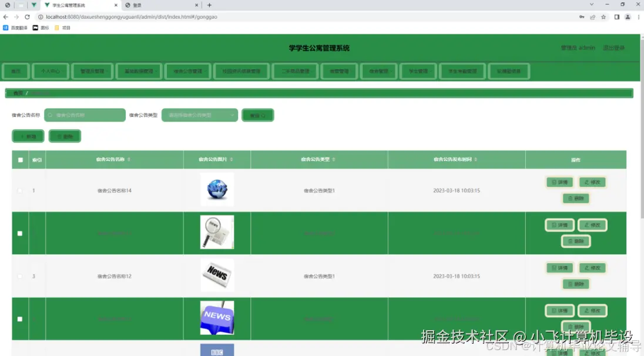Open Chrome profile avatar

pyautogui.click(x=628, y=17)
